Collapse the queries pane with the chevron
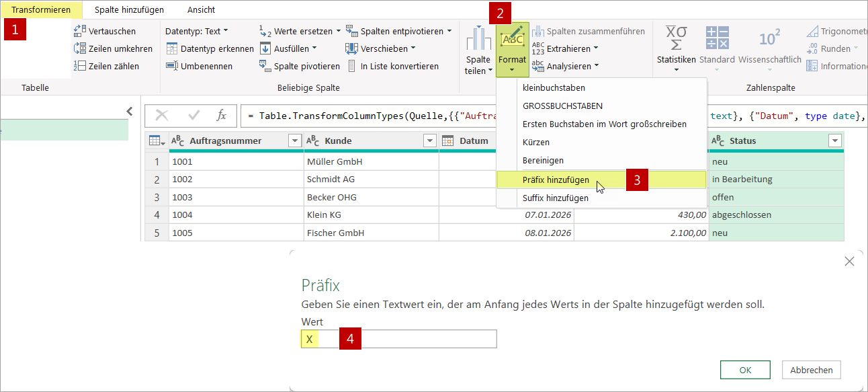 pos(130,111)
